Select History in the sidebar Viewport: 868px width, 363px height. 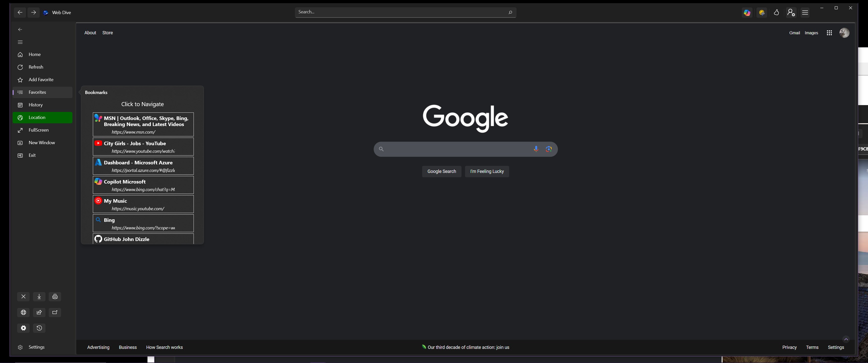pos(35,105)
